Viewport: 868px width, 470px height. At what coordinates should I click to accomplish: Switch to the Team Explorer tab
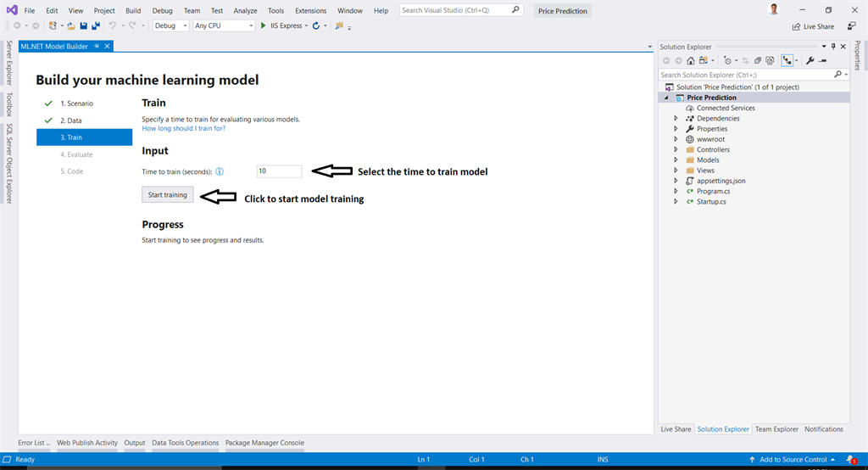(776, 429)
